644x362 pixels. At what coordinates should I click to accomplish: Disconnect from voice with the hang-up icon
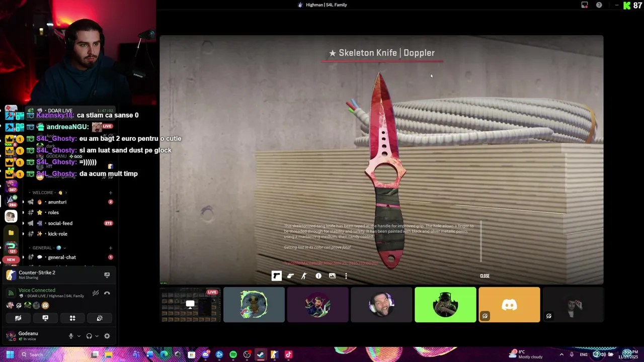[107, 293]
